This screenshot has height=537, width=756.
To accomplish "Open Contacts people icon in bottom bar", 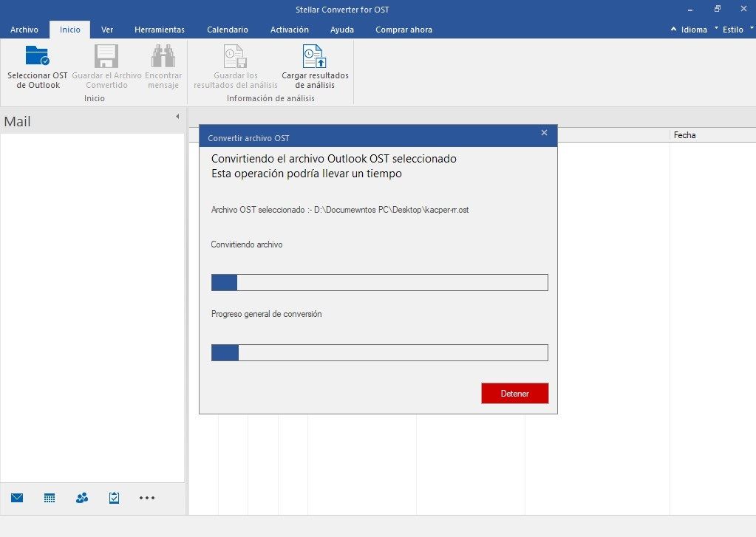I will 82,498.
